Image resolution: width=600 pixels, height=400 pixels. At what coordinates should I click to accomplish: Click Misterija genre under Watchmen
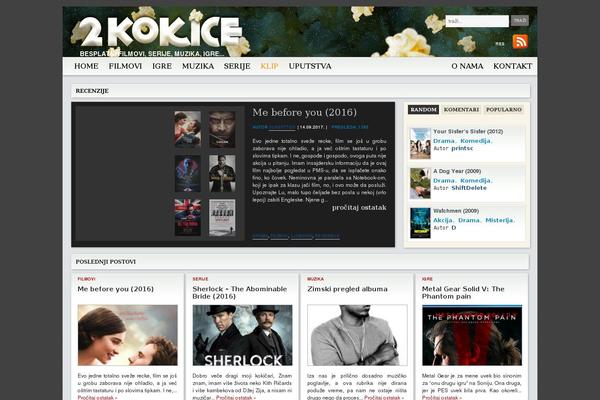click(x=500, y=220)
